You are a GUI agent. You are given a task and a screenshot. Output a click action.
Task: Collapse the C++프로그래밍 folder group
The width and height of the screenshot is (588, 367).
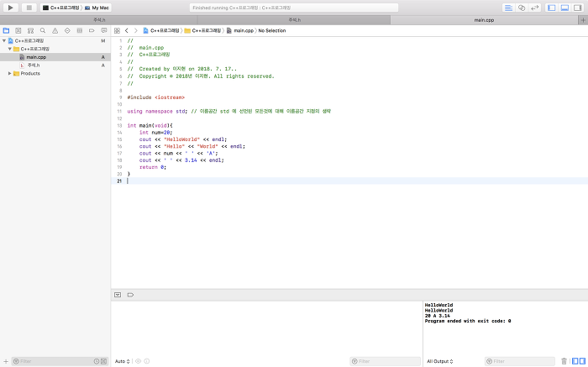pyautogui.click(x=10, y=49)
